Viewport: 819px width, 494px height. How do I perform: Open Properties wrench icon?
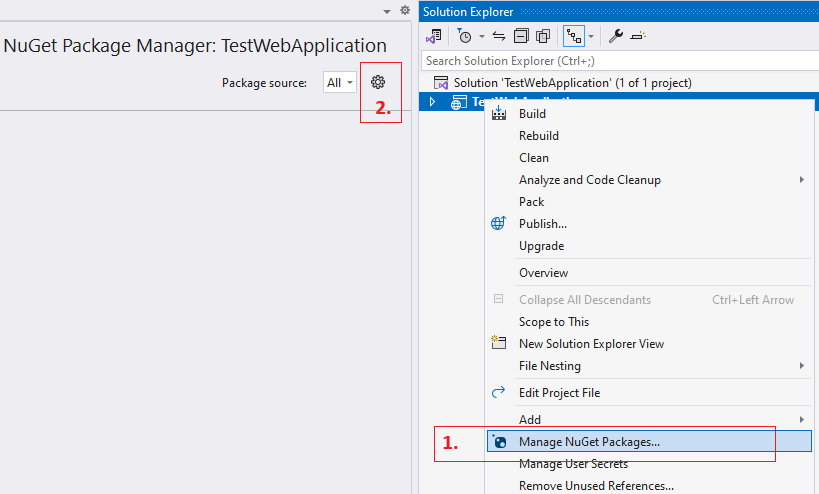(x=616, y=36)
